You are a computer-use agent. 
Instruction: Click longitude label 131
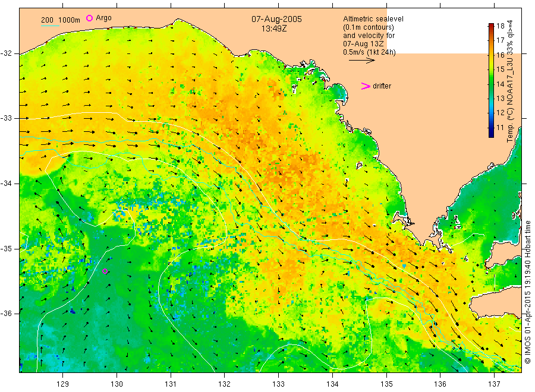pos(171,384)
